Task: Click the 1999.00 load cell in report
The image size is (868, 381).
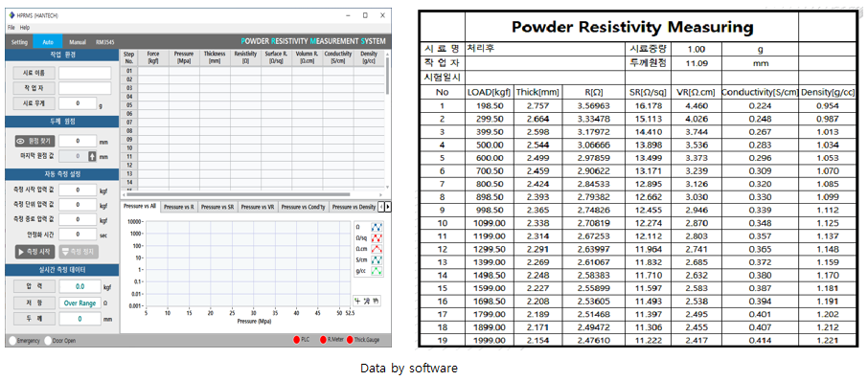Action: [490, 340]
